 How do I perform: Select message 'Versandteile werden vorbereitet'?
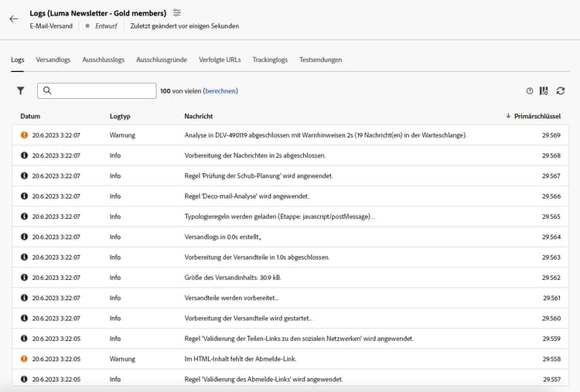click(x=231, y=298)
